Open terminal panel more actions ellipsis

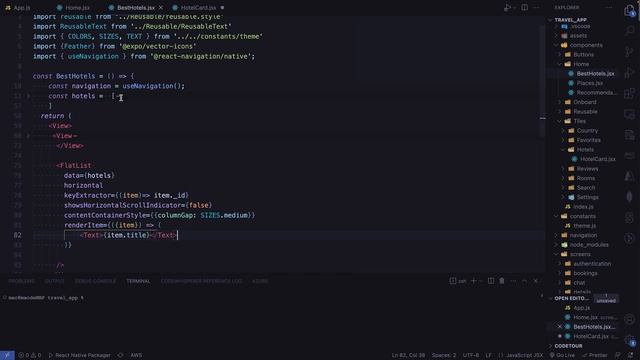tap(513, 281)
